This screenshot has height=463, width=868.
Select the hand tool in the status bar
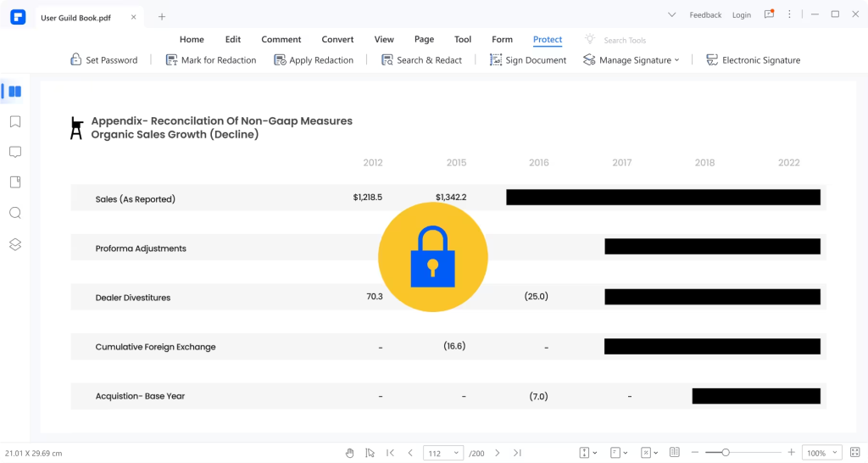[350, 453]
